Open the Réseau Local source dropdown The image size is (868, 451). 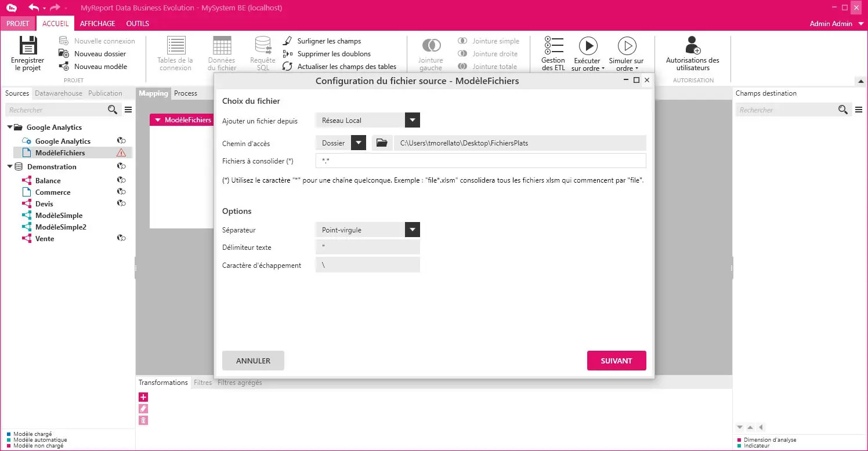pyautogui.click(x=412, y=121)
